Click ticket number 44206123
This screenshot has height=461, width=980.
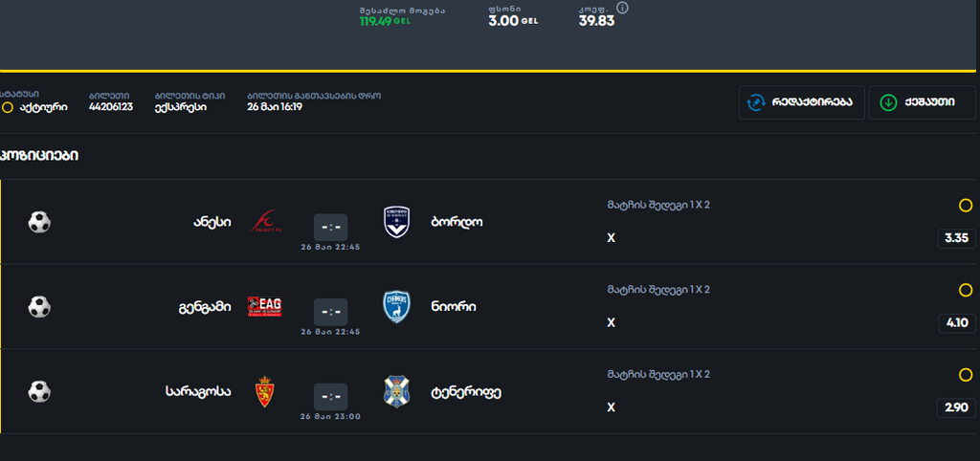click(x=111, y=107)
